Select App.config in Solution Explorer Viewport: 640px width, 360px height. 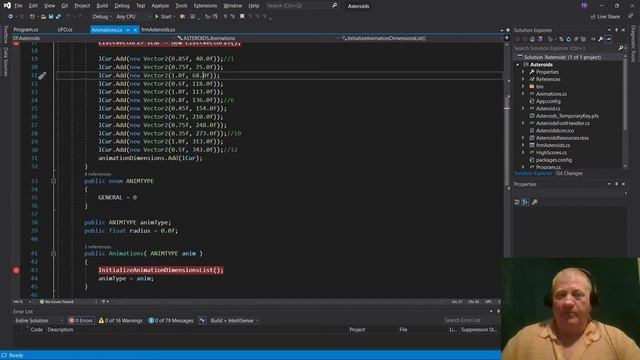click(x=548, y=101)
